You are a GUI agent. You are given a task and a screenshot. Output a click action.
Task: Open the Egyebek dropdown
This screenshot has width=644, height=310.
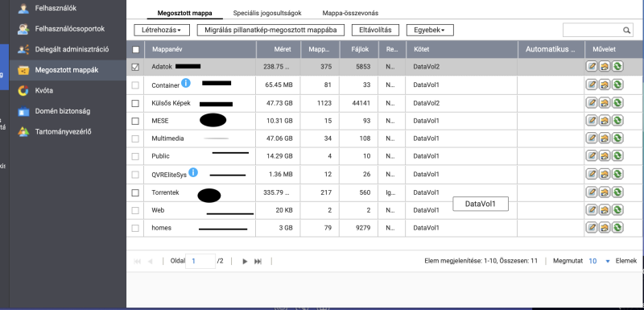click(430, 30)
